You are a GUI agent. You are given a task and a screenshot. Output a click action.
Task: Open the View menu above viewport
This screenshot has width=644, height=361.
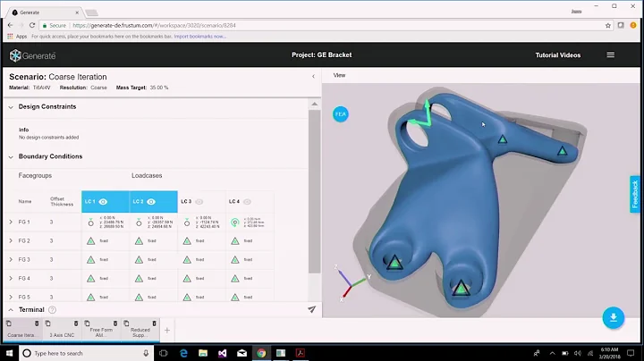click(339, 75)
